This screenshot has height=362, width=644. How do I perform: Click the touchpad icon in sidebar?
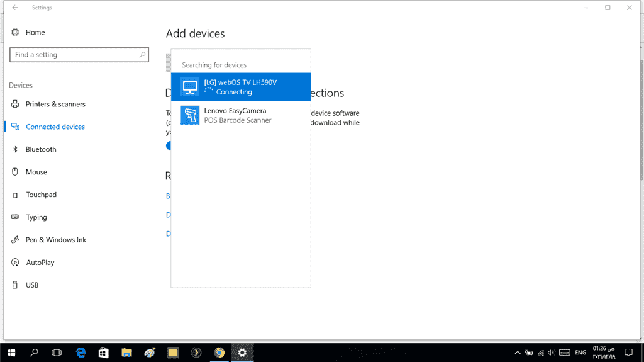click(15, 195)
